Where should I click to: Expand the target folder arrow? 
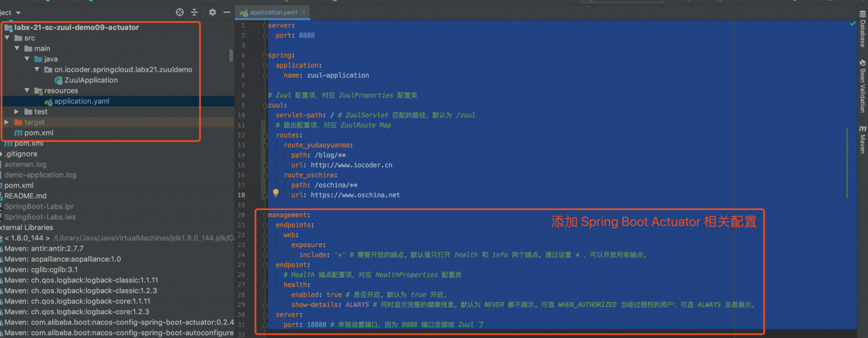pos(7,122)
